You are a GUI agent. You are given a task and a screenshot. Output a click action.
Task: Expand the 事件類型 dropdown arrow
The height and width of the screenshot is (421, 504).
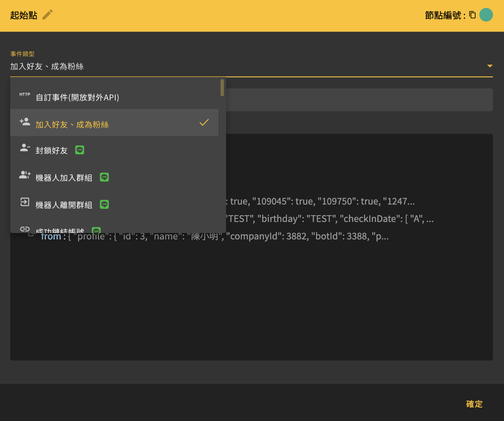coord(490,66)
